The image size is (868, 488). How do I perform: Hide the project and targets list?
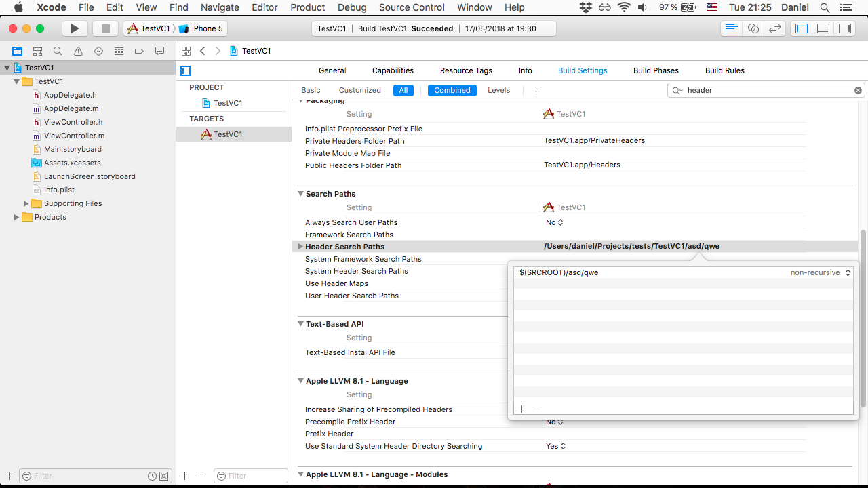pos(186,70)
